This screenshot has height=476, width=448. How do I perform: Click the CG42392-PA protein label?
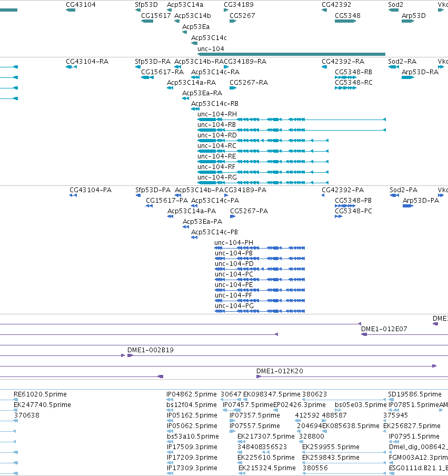343,190
